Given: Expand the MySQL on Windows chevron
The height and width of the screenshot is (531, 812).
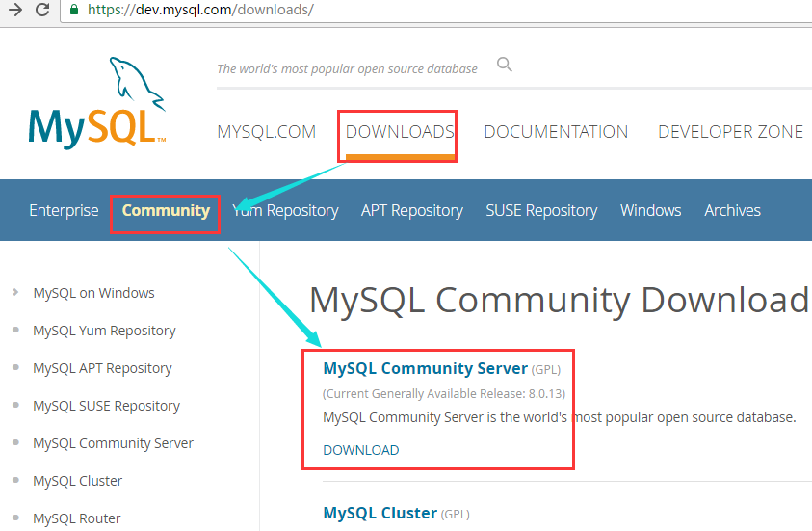Looking at the screenshot, I should [x=15, y=292].
